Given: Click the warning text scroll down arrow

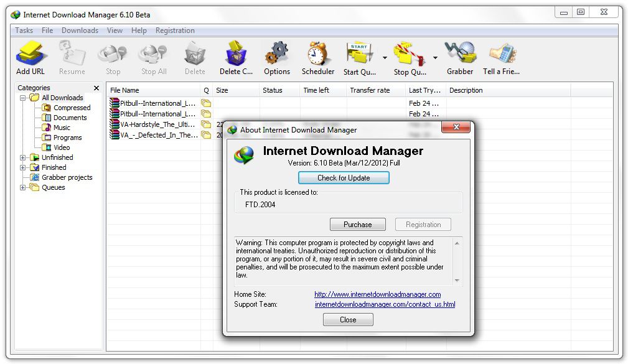Looking at the screenshot, I should coord(457,281).
